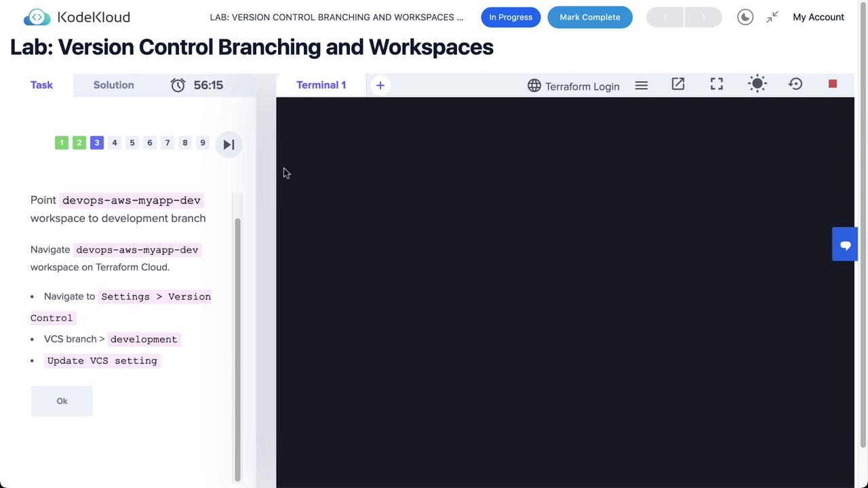Click the page heading about Version Control Branching

tap(252, 47)
